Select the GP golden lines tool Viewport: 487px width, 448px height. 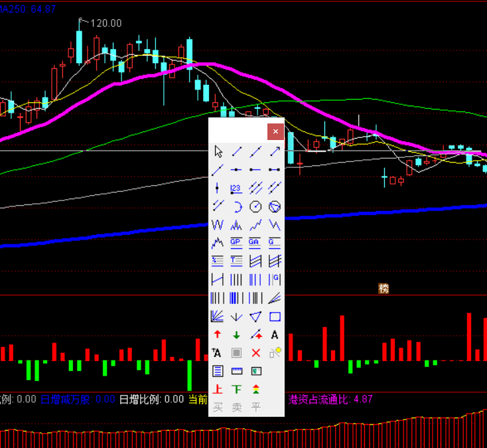coord(237,243)
